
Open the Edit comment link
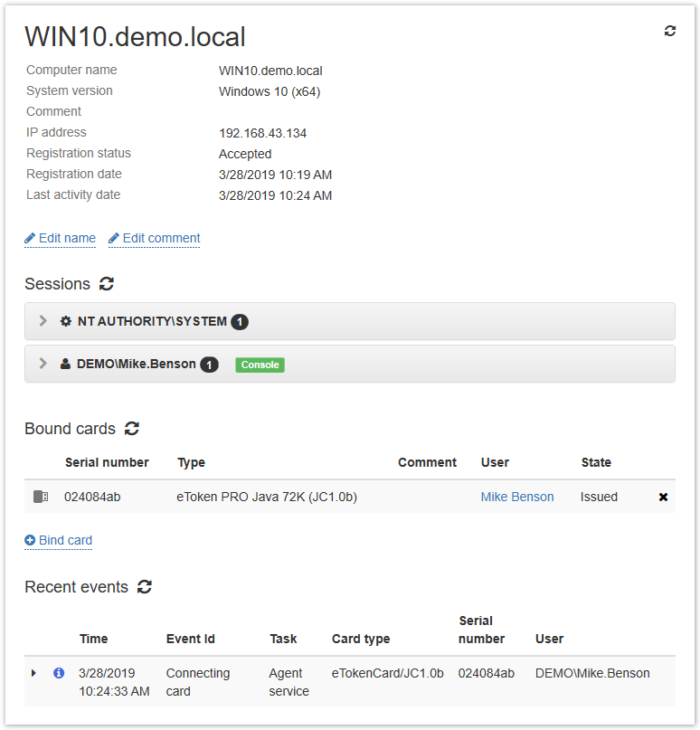pyautogui.click(x=155, y=239)
